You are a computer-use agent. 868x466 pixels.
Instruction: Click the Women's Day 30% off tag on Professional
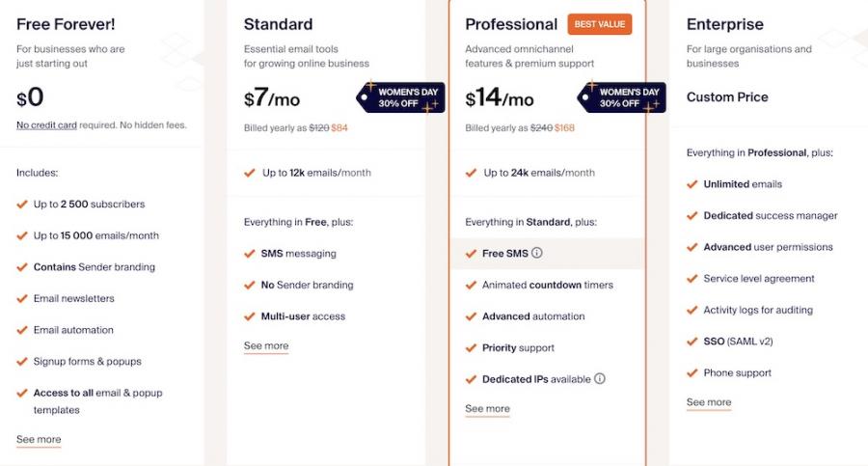click(x=622, y=97)
